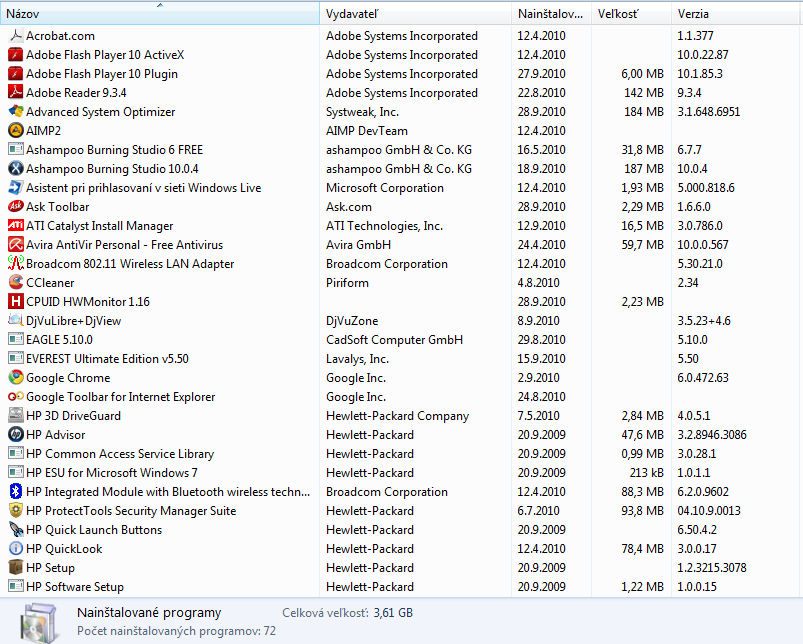Click install date 6.7.2010

point(538,511)
